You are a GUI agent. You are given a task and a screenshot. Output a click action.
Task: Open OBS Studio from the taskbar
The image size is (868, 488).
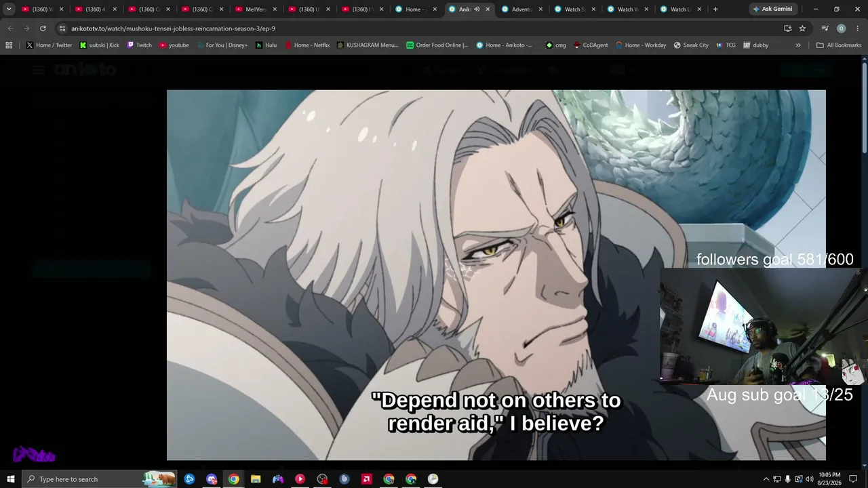pos(322,479)
